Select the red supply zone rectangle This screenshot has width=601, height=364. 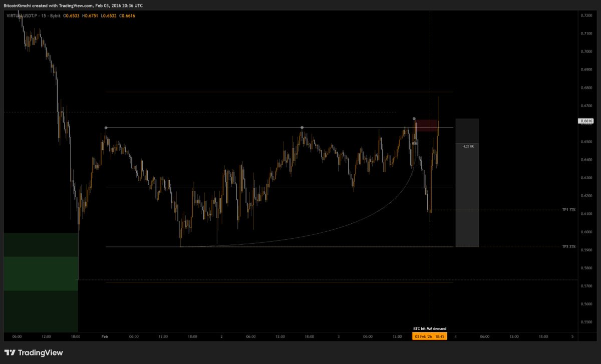pyautogui.click(x=427, y=126)
